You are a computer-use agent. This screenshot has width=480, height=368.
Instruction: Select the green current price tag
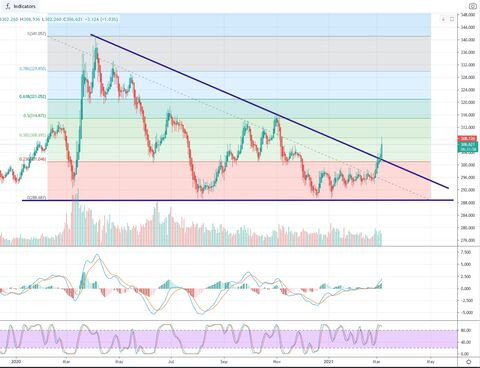click(468, 147)
